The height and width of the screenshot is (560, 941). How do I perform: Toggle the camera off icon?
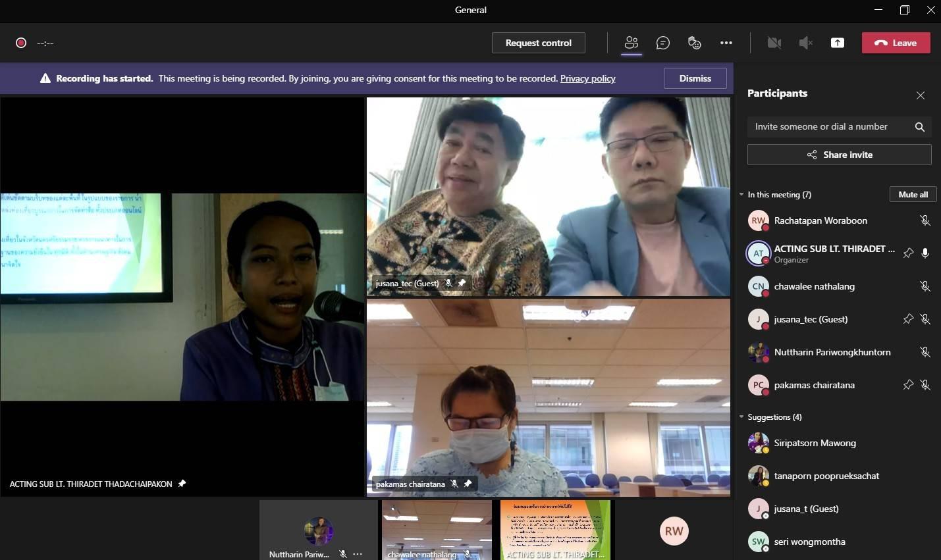click(774, 43)
